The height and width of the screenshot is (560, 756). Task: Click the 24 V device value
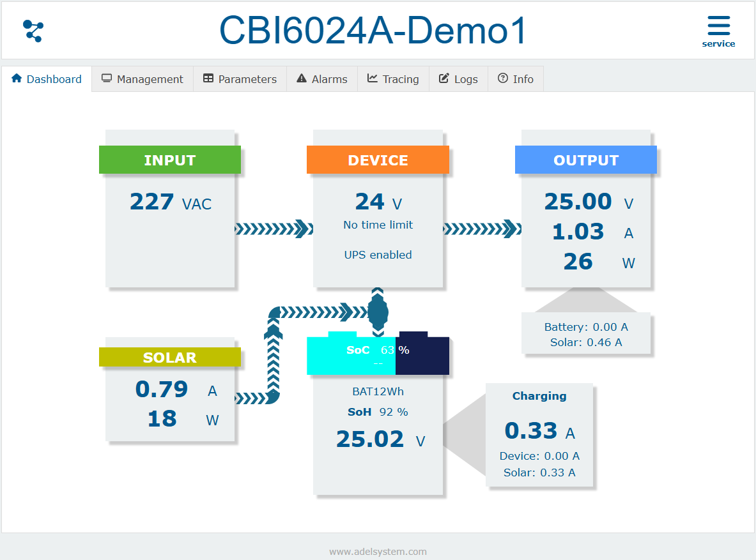click(x=378, y=201)
